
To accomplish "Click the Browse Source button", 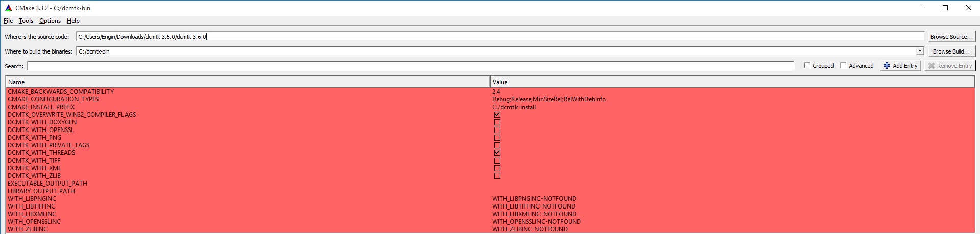I will (x=951, y=37).
